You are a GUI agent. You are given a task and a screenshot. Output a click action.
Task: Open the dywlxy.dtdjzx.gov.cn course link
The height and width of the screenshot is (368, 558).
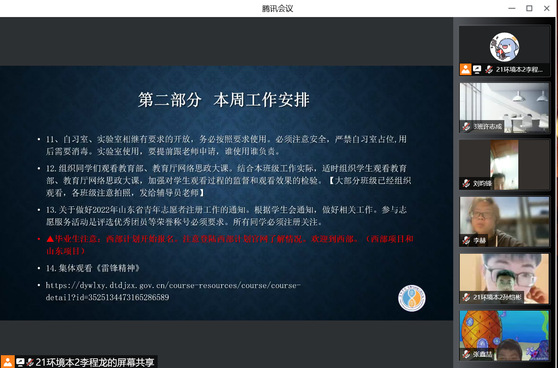pyautogui.click(x=173, y=291)
